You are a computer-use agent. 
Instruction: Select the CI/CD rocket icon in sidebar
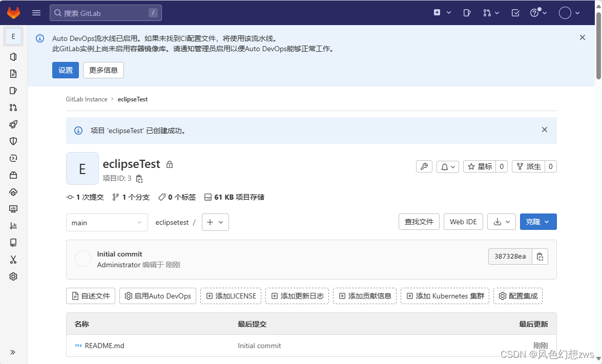pyautogui.click(x=13, y=124)
